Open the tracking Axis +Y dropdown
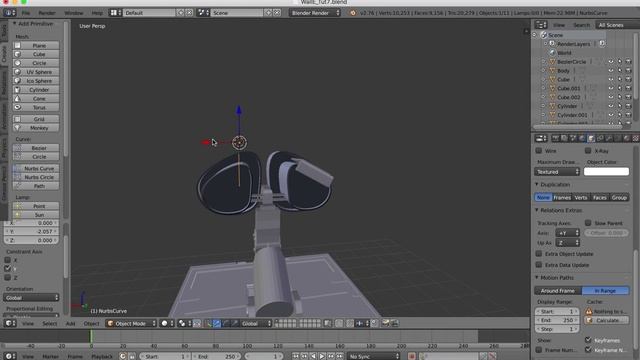Viewport: 640px width, 360px height. [x=567, y=233]
